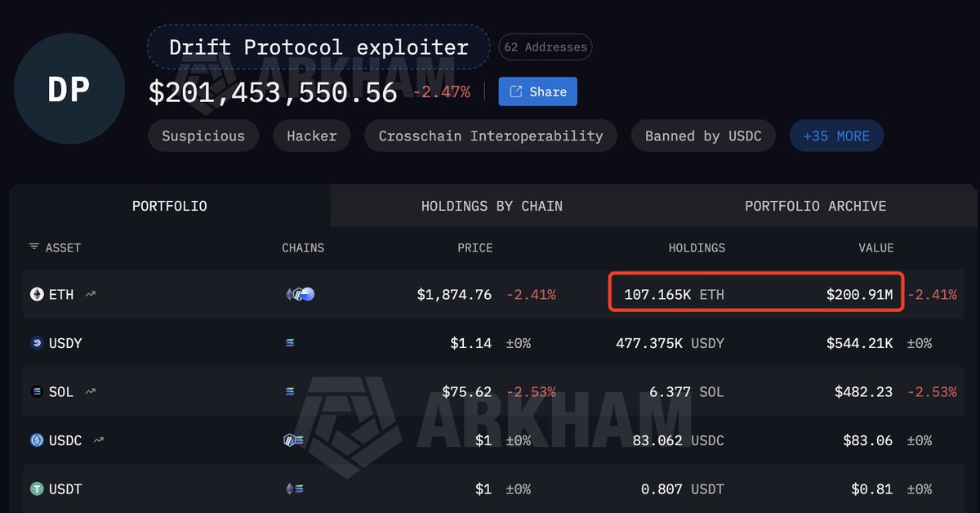Select the Banned by USDC tag
This screenshot has height=513, width=980.
703,136
